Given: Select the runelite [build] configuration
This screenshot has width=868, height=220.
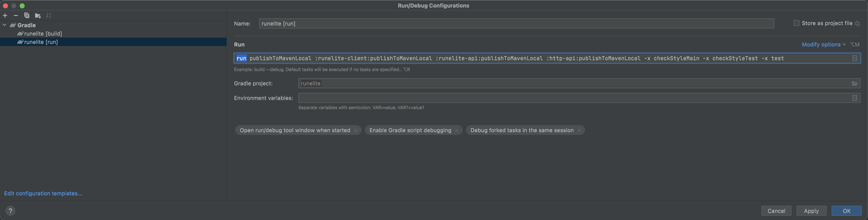Looking at the screenshot, I should pos(43,33).
